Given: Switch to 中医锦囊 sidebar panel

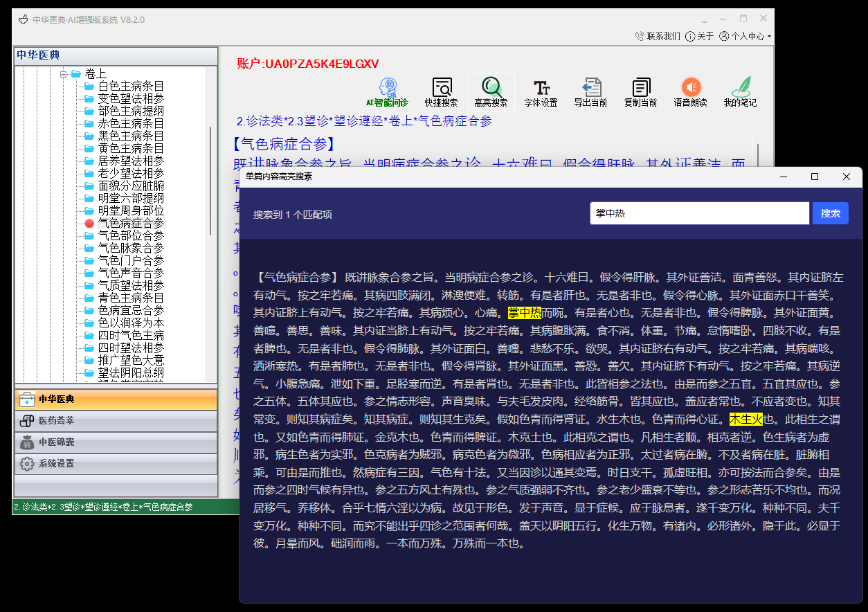Looking at the screenshot, I should (x=116, y=442).
